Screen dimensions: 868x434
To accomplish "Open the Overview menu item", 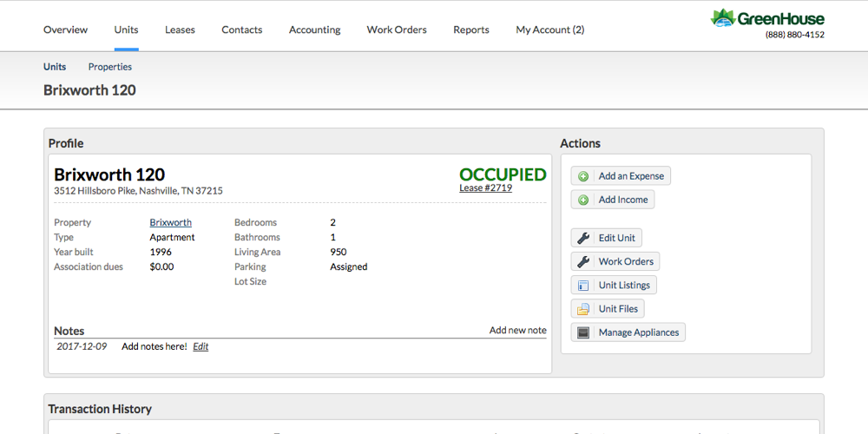I will pyautogui.click(x=65, y=30).
